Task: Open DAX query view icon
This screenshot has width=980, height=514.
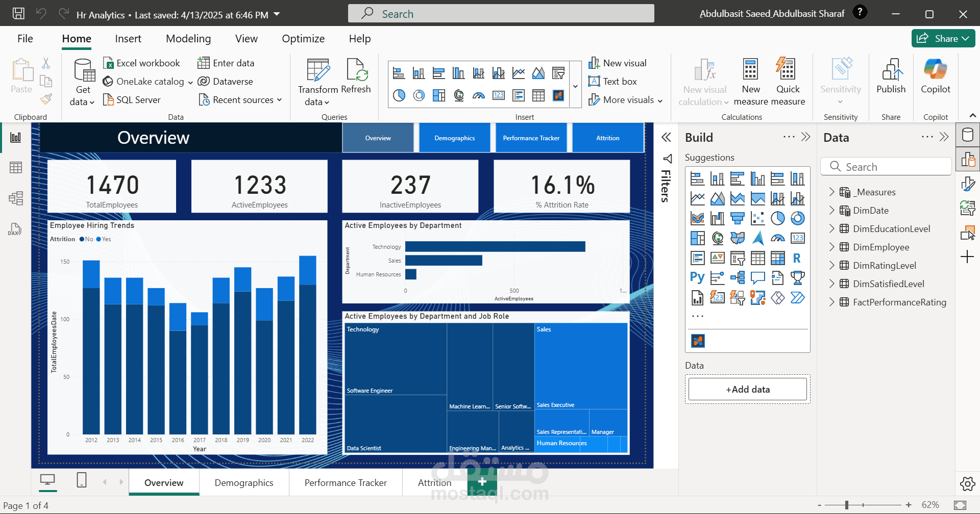Action: click(15, 229)
